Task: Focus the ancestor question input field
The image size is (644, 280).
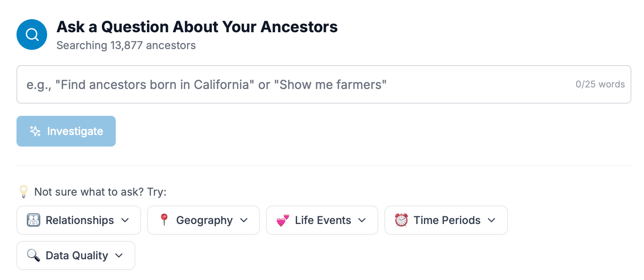Action: [291, 84]
